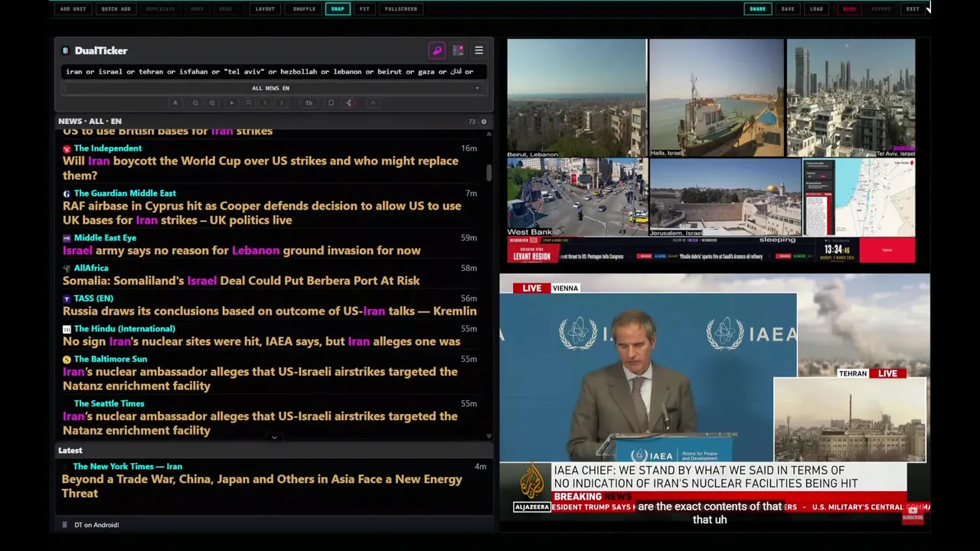Click the SHUFFLE button
The height and width of the screenshot is (551, 980).
click(x=304, y=9)
